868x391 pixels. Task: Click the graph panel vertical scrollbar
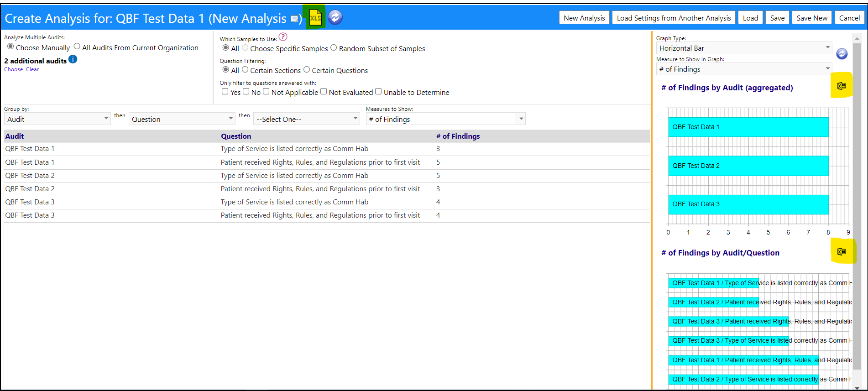(x=857, y=205)
